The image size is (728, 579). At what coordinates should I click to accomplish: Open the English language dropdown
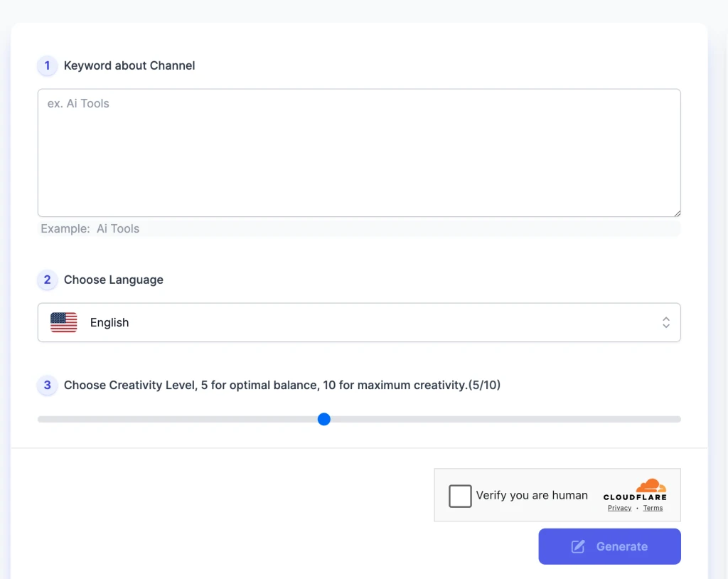pyautogui.click(x=359, y=323)
